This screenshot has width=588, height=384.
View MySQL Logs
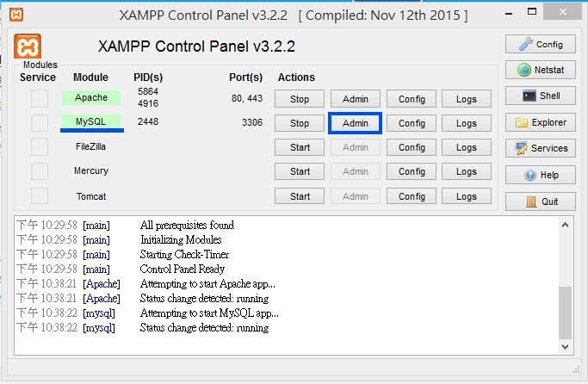coord(467,123)
